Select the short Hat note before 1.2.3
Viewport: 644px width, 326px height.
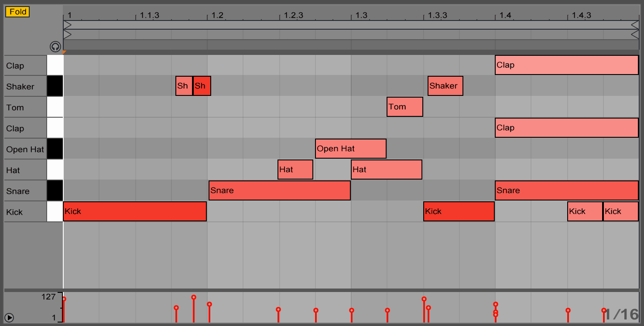(295, 170)
